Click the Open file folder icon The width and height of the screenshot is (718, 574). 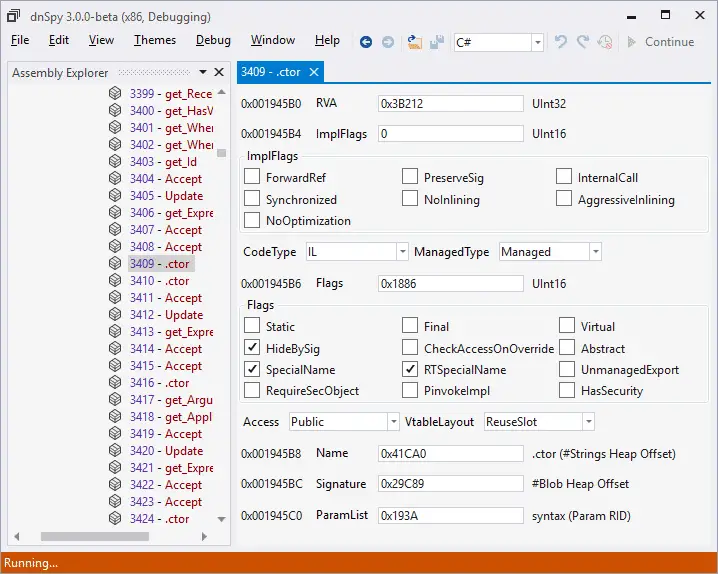click(x=414, y=42)
